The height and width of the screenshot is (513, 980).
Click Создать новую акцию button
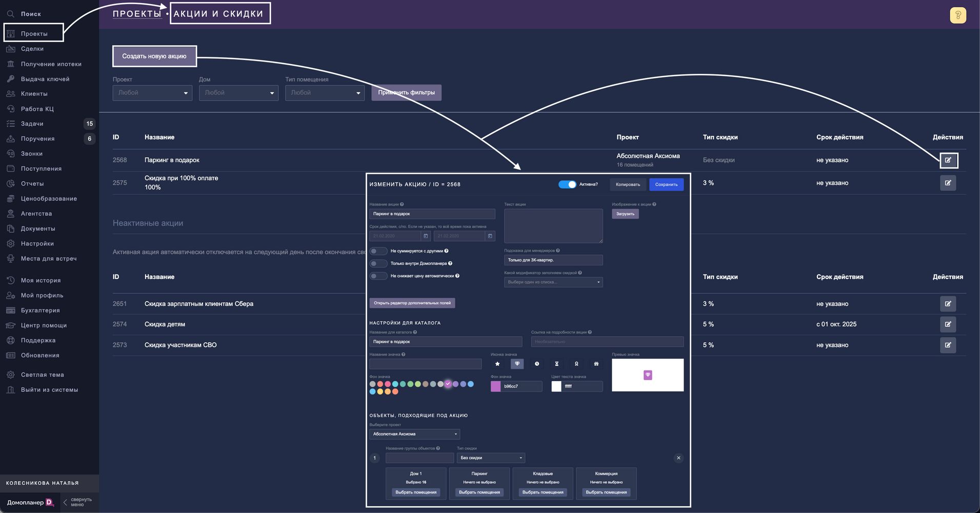tap(154, 56)
